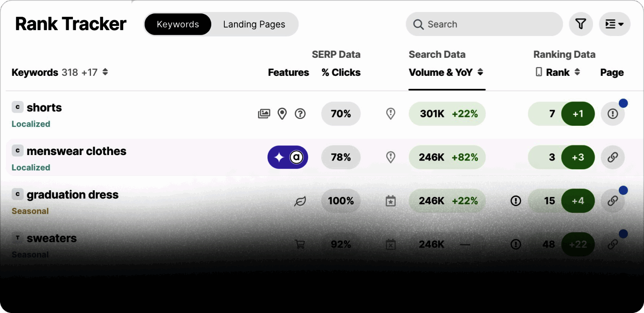The width and height of the screenshot is (644, 313).
Task: Open the page link icon for menswear clothes
Action: [x=613, y=157]
